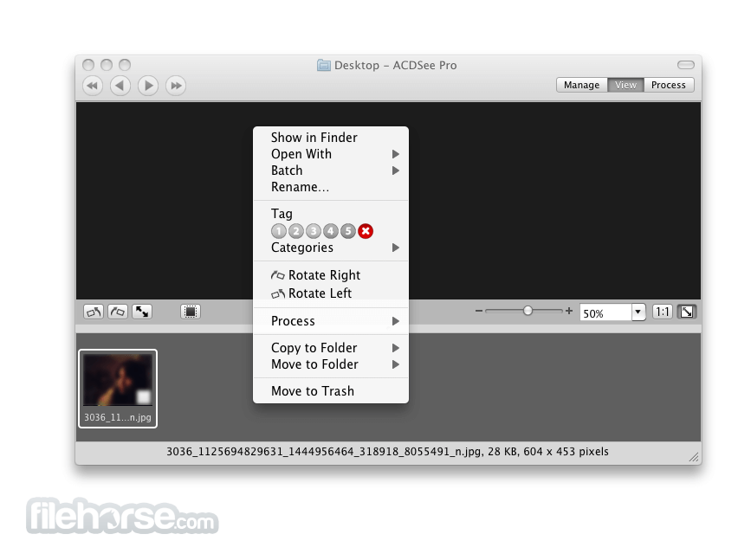Adjust the zoom slider knob
751x560 pixels.
(528, 311)
